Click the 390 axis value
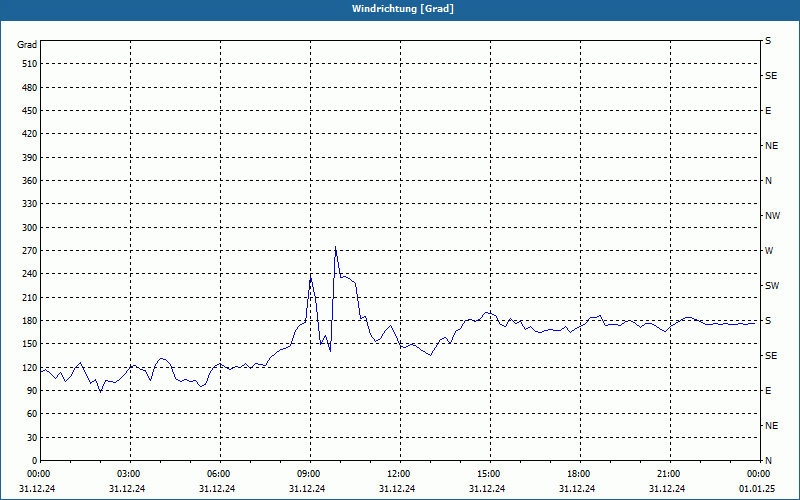 (x=30, y=158)
